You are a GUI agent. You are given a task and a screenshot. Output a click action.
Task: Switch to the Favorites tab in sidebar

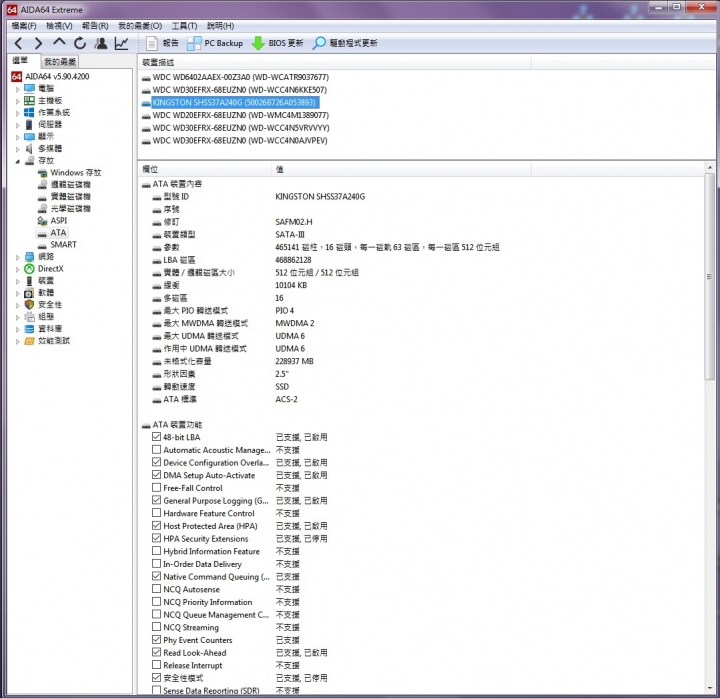(60, 62)
